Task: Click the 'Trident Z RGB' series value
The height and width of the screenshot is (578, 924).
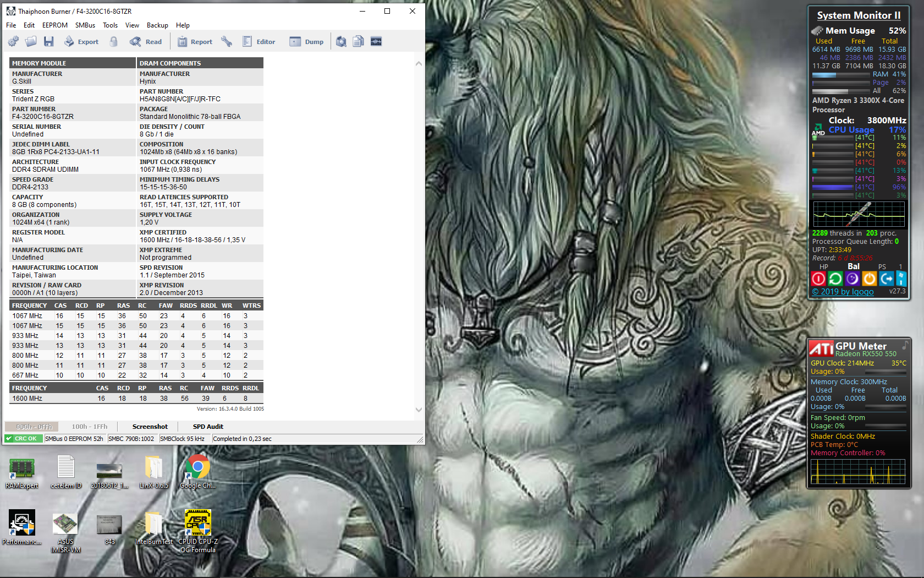Action: (34, 99)
